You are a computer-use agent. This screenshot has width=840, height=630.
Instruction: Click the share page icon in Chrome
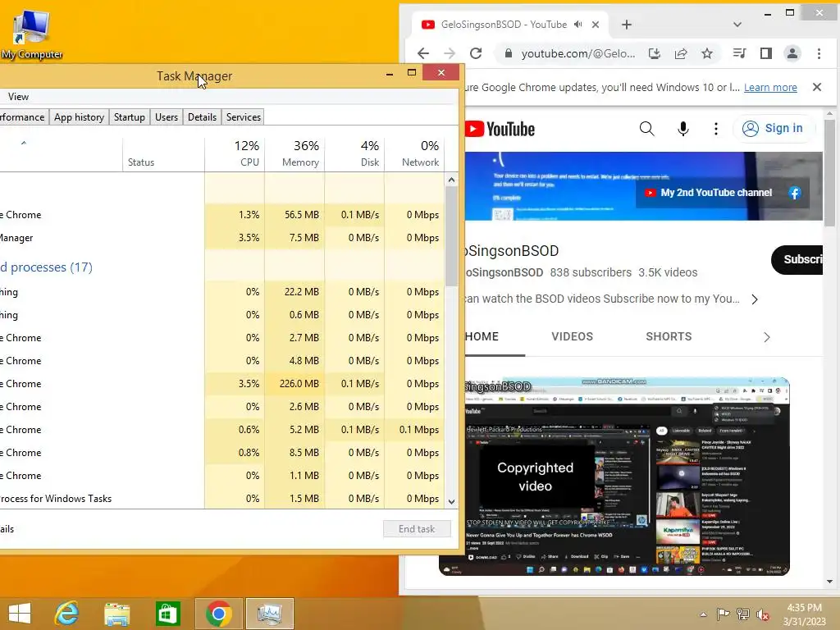tap(681, 53)
